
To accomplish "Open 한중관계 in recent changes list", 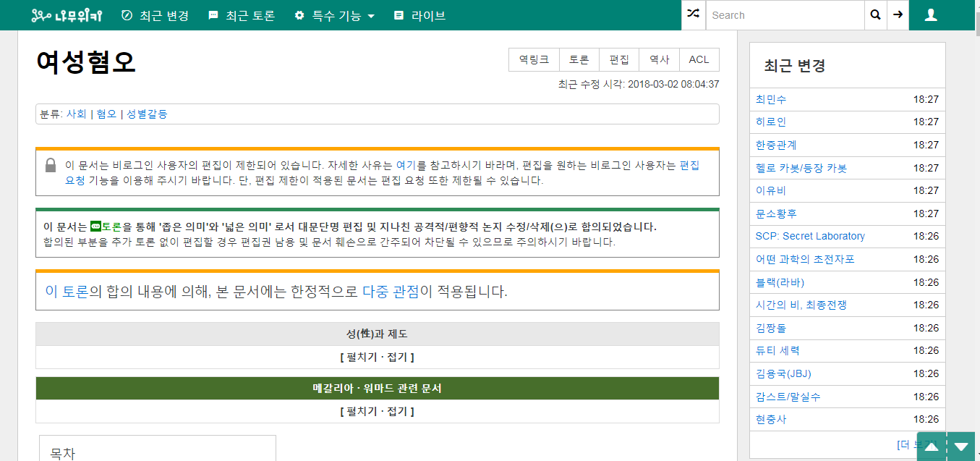I will coord(776,145).
